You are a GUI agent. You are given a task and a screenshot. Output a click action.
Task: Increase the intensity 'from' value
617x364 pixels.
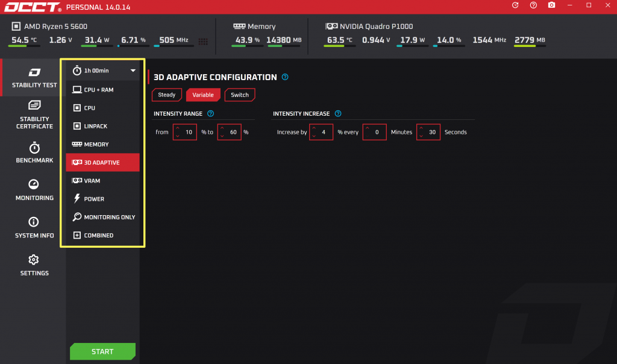pos(178,128)
